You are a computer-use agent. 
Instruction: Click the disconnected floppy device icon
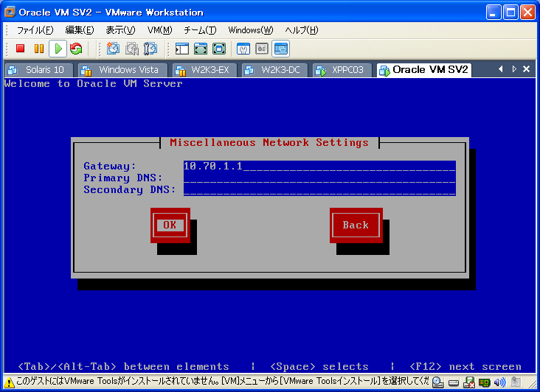click(469, 382)
